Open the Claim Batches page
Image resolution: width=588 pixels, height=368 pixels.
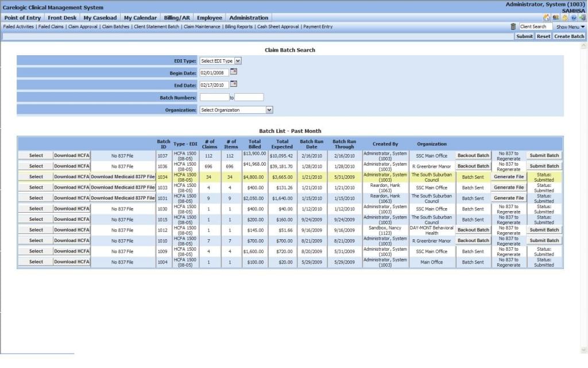(115, 26)
